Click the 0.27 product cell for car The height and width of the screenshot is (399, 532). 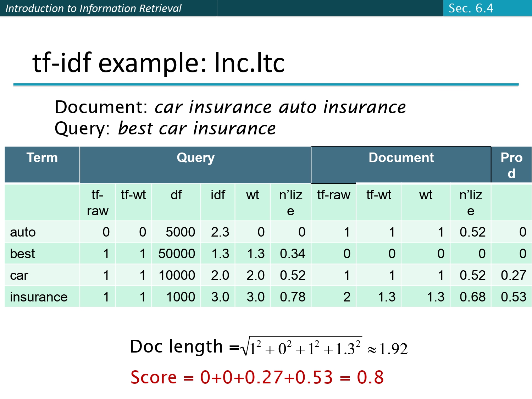[x=513, y=276]
